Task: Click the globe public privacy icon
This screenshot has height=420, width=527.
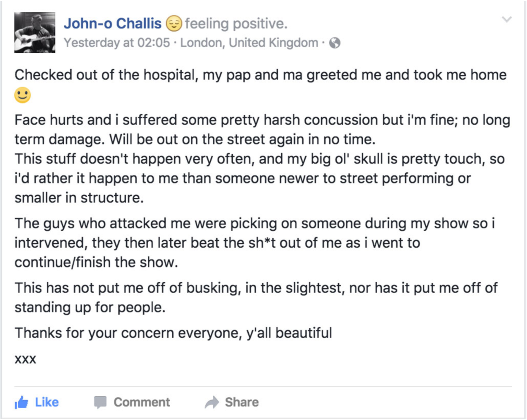Action: 335,43
